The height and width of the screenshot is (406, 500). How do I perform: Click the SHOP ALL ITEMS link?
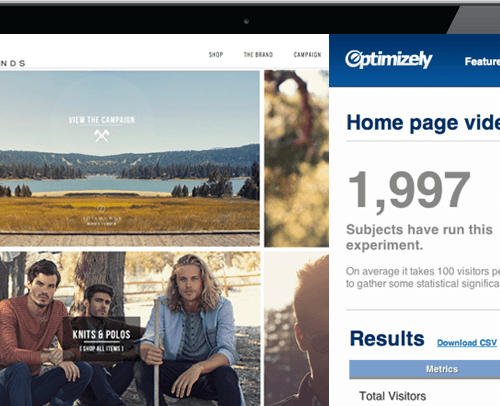[102, 348]
